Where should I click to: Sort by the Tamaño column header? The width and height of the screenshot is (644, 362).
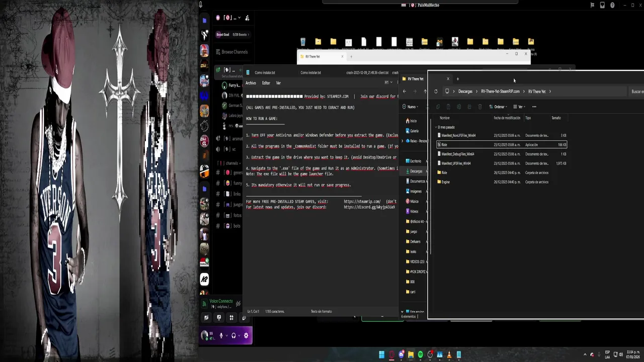tap(556, 118)
